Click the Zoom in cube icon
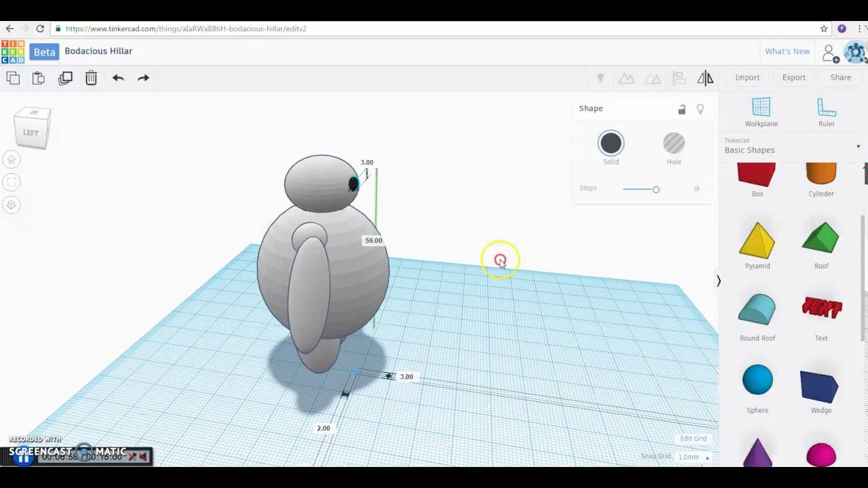This screenshot has width=868, height=488. [11, 205]
